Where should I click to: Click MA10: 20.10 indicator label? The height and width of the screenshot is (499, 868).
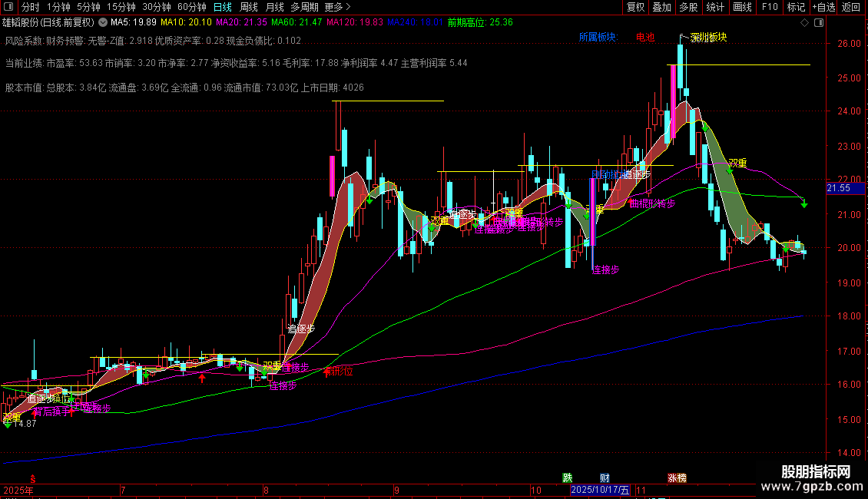tap(186, 23)
